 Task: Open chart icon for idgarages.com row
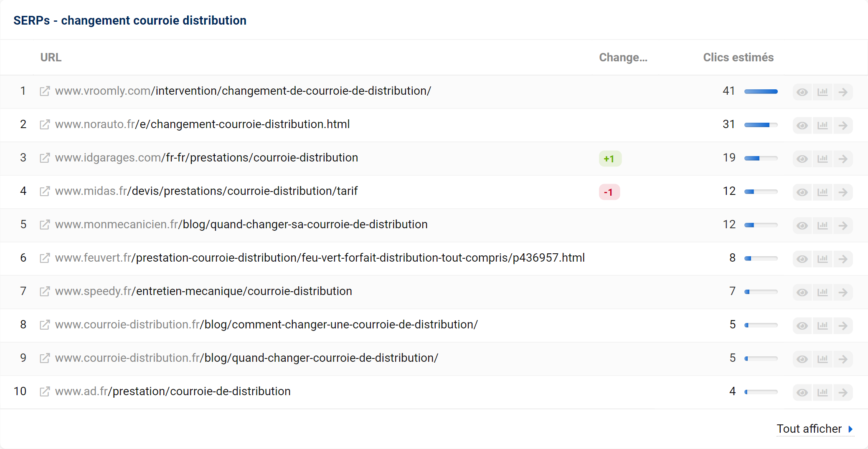[x=822, y=159]
